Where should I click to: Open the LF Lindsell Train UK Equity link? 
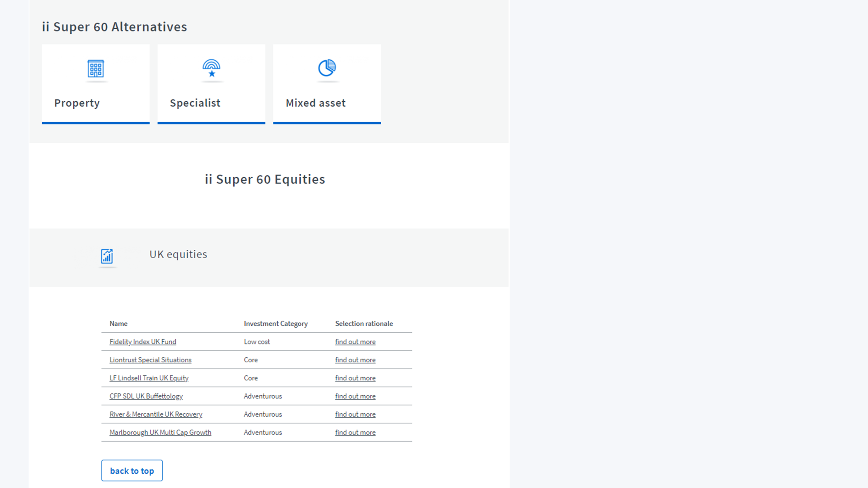click(x=149, y=378)
